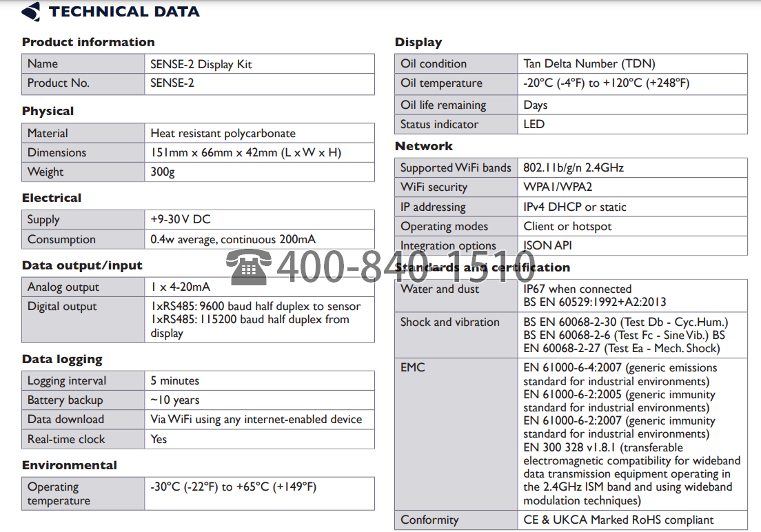The height and width of the screenshot is (532, 761).
Task: Click the "Display" section heading
Action: 418,42
